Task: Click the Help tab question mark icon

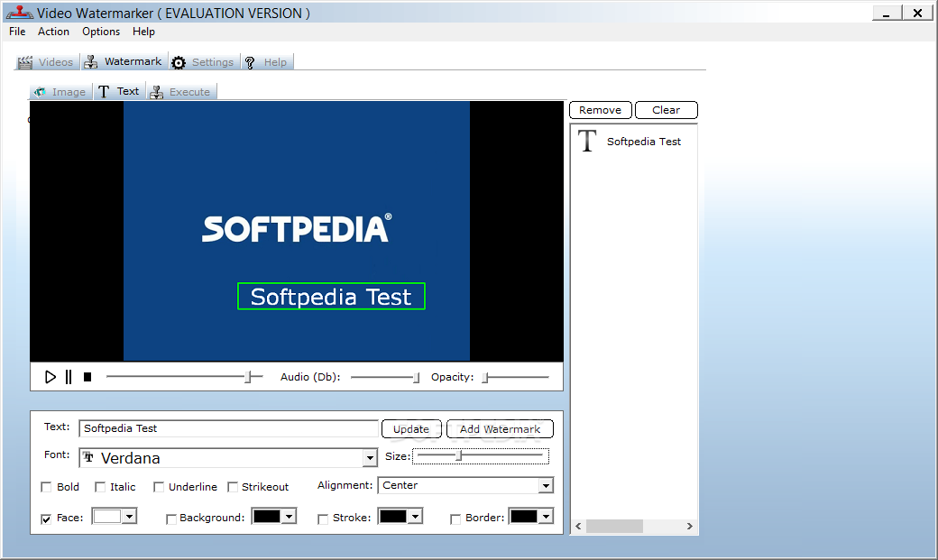Action: [x=250, y=62]
